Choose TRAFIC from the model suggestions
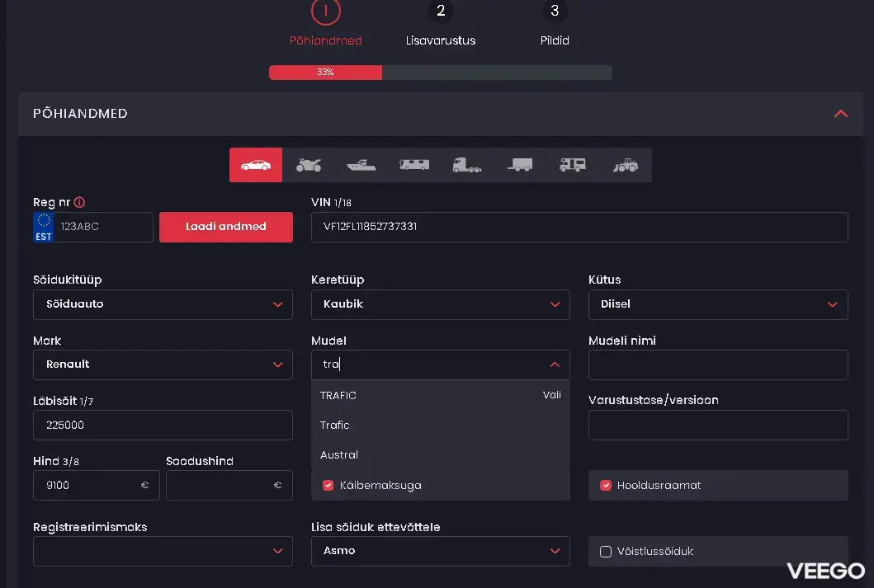The width and height of the screenshot is (874, 588). [x=338, y=396]
